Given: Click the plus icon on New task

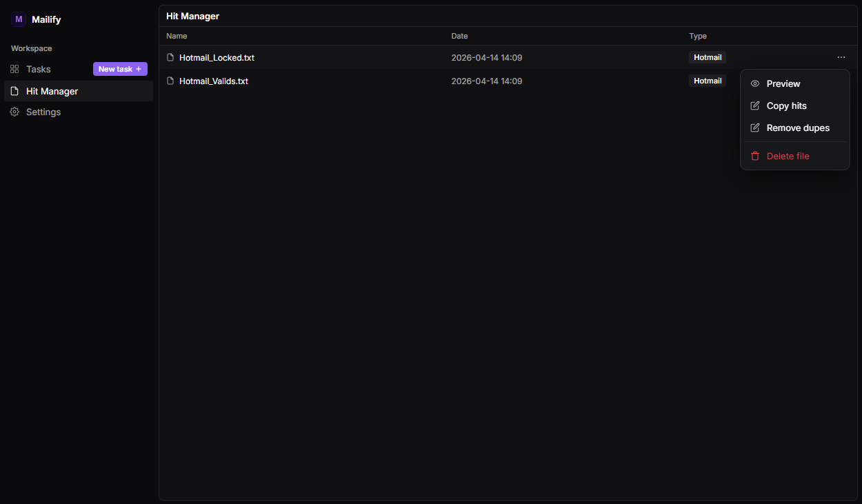Looking at the screenshot, I should (139, 69).
